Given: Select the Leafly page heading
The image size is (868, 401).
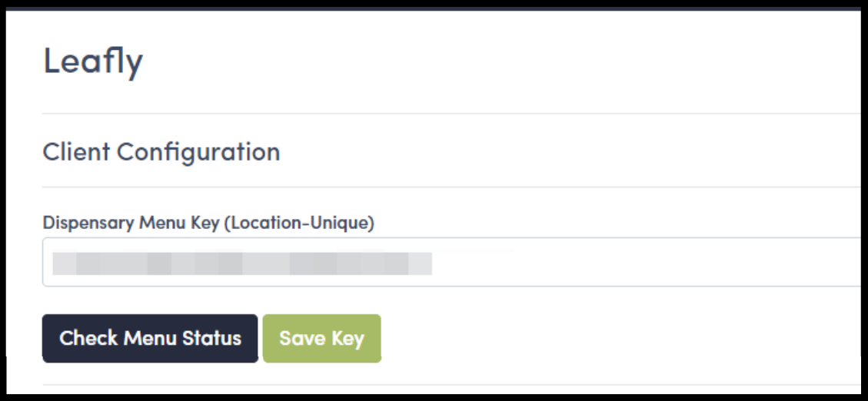Looking at the screenshot, I should [x=93, y=61].
